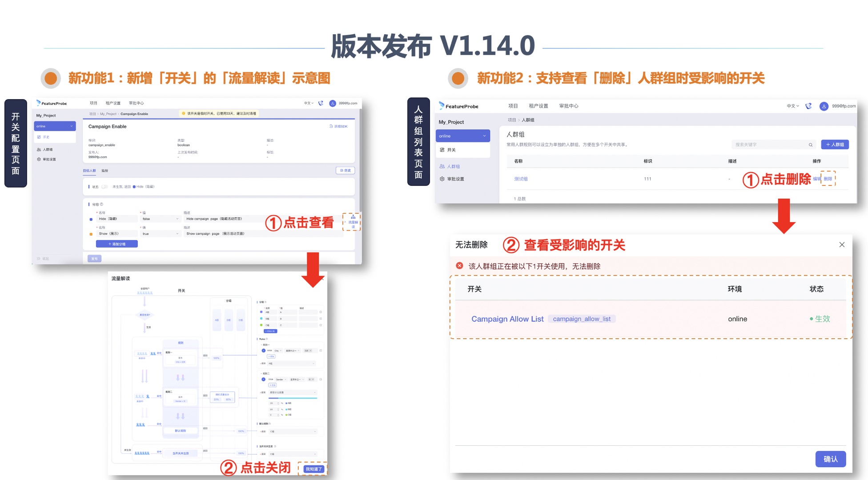Open the Campaign Allow List link

click(x=508, y=319)
